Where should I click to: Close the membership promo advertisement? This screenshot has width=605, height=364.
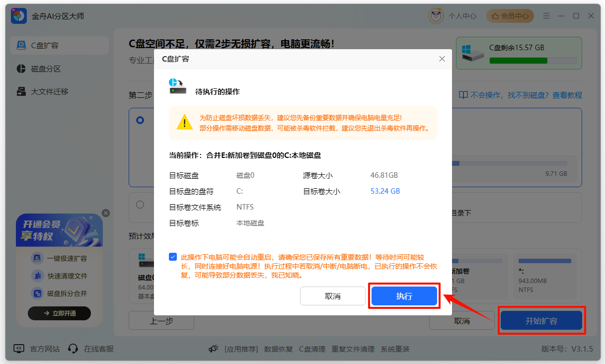click(x=106, y=213)
